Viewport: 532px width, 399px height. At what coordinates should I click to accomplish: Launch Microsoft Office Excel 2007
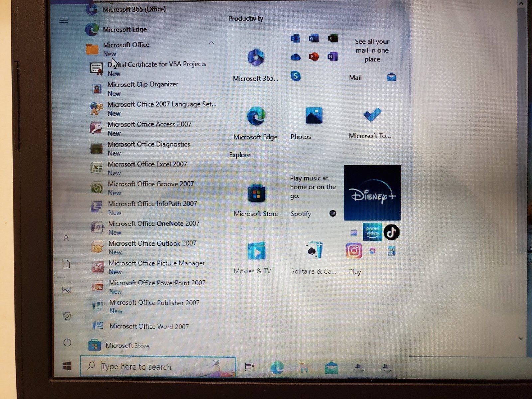[147, 168]
